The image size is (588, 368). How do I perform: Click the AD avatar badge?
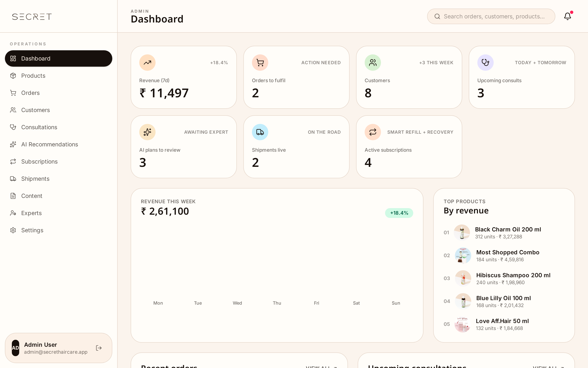pos(16,348)
